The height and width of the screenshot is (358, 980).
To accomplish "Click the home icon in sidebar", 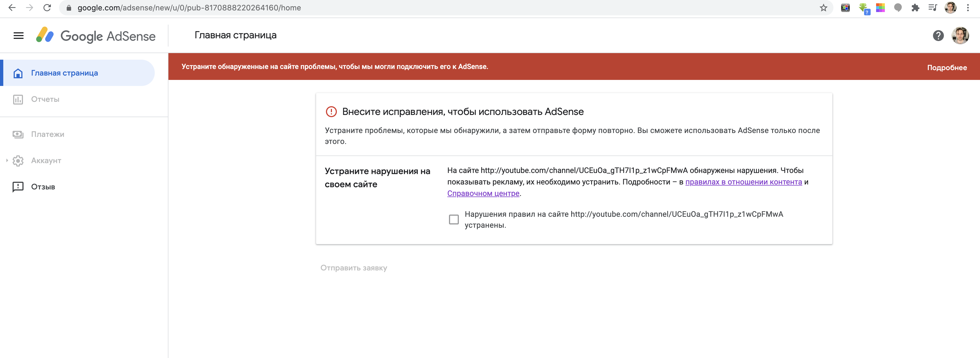I will [x=18, y=73].
